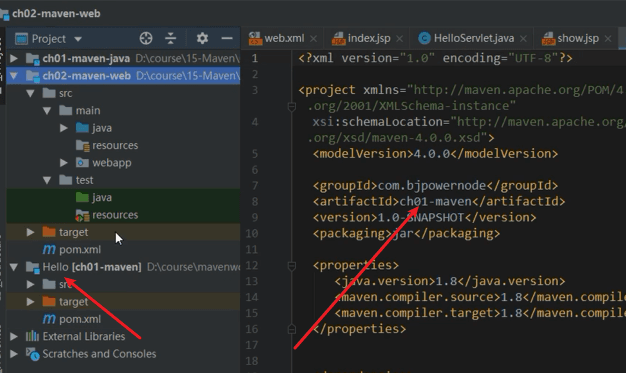
Task: Click java.version value 1.8
Action: pyautogui.click(x=446, y=281)
